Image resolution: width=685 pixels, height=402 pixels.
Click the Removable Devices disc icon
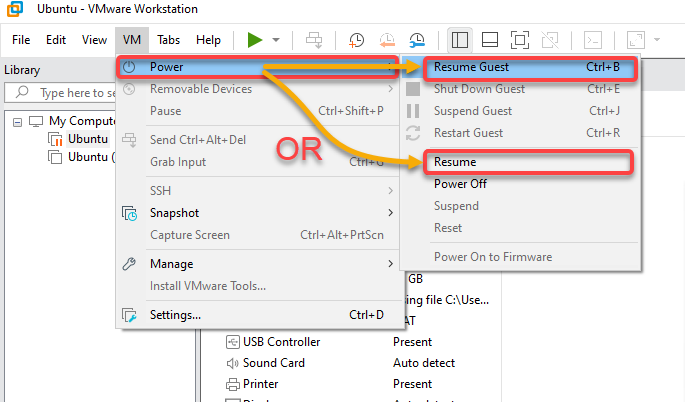pos(129,89)
